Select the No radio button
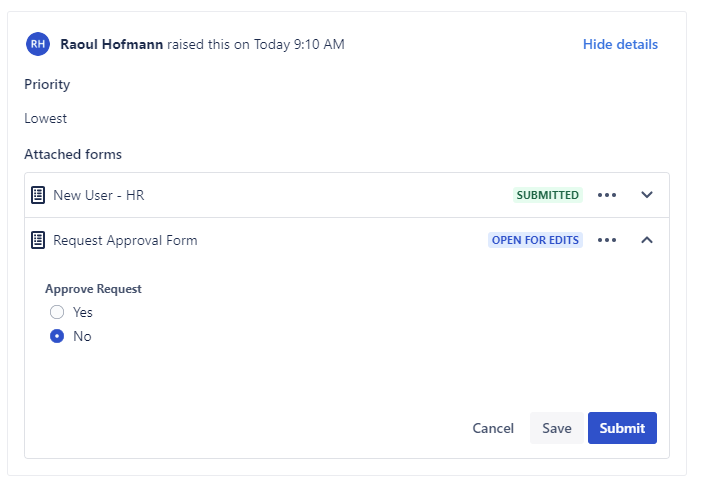Viewport: 703px width, 498px height. [x=57, y=336]
